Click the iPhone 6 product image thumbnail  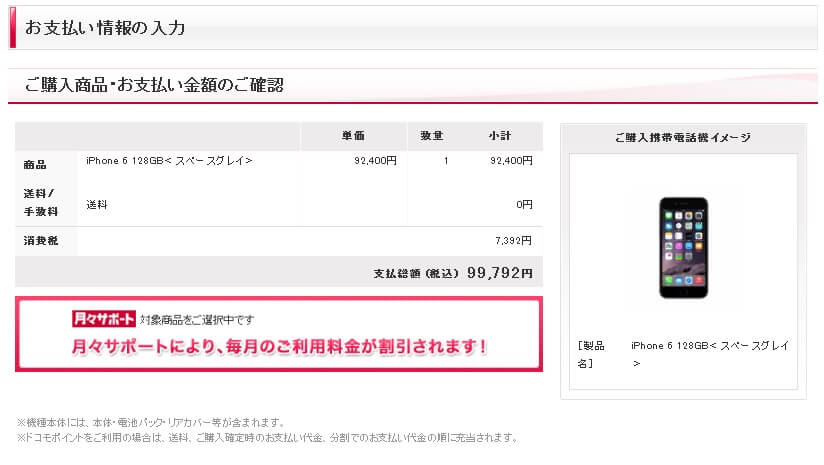684,248
